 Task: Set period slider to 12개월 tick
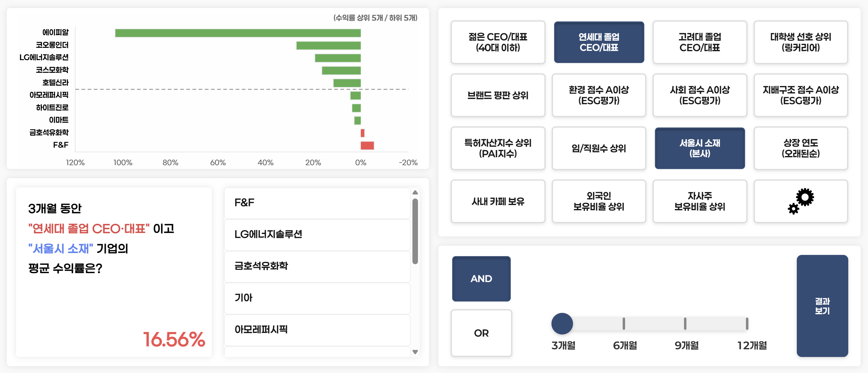tap(747, 324)
